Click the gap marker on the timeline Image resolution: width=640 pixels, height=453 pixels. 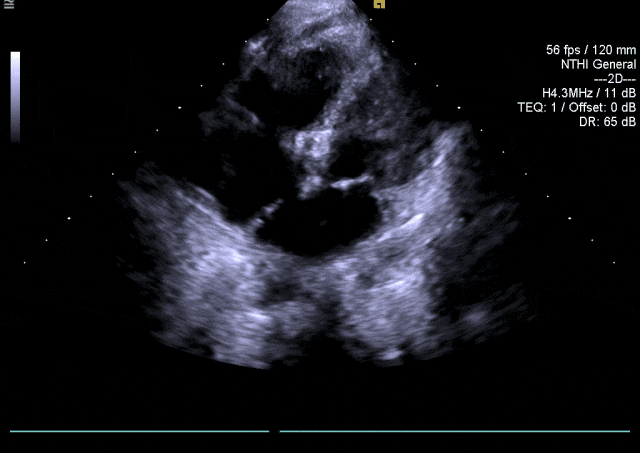(x=274, y=431)
